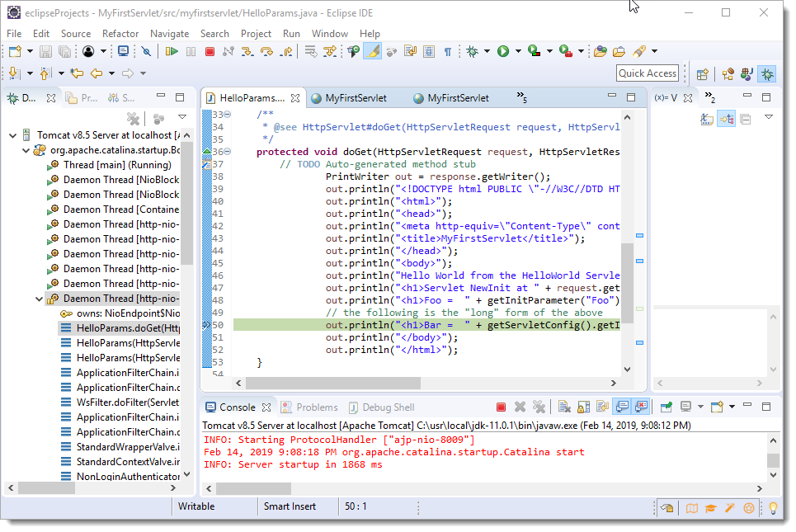Open the Run configurations dropdown arrow

(518, 51)
